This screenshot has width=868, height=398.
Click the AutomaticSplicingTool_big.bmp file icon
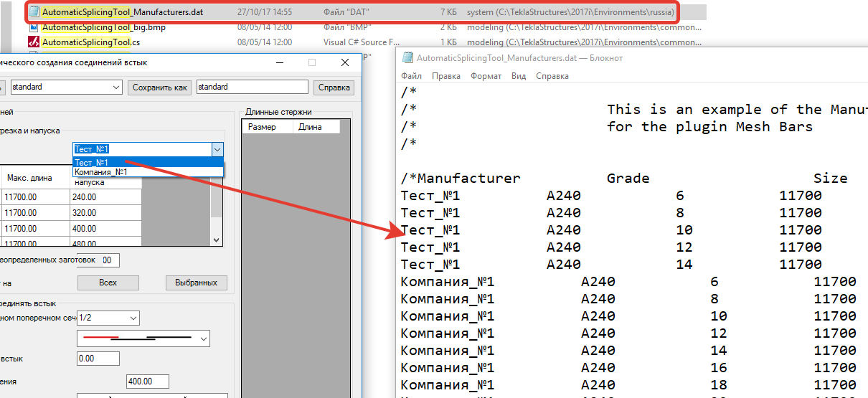click(x=34, y=27)
